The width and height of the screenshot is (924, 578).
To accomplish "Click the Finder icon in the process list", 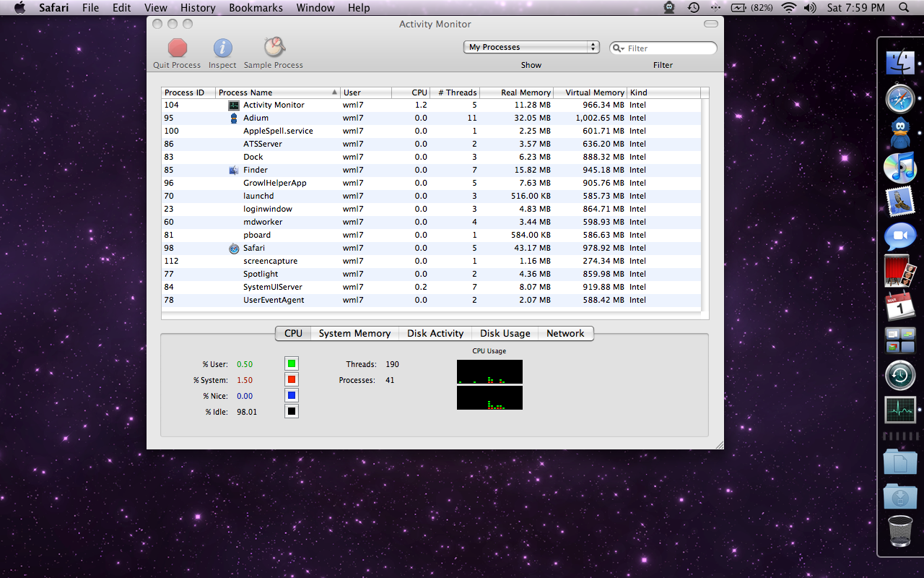I will pos(234,170).
